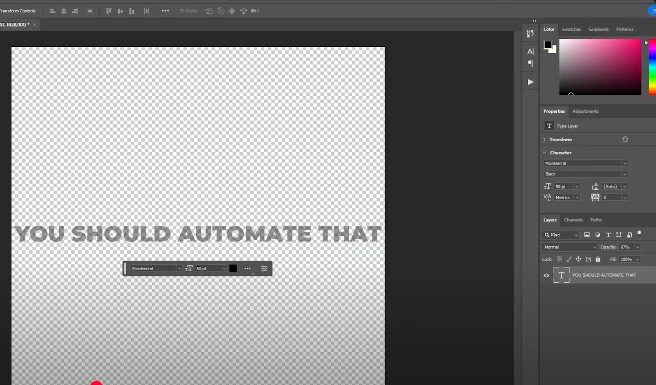Open leading (Auto) dropdown
656x385 pixels.
coord(625,186)
